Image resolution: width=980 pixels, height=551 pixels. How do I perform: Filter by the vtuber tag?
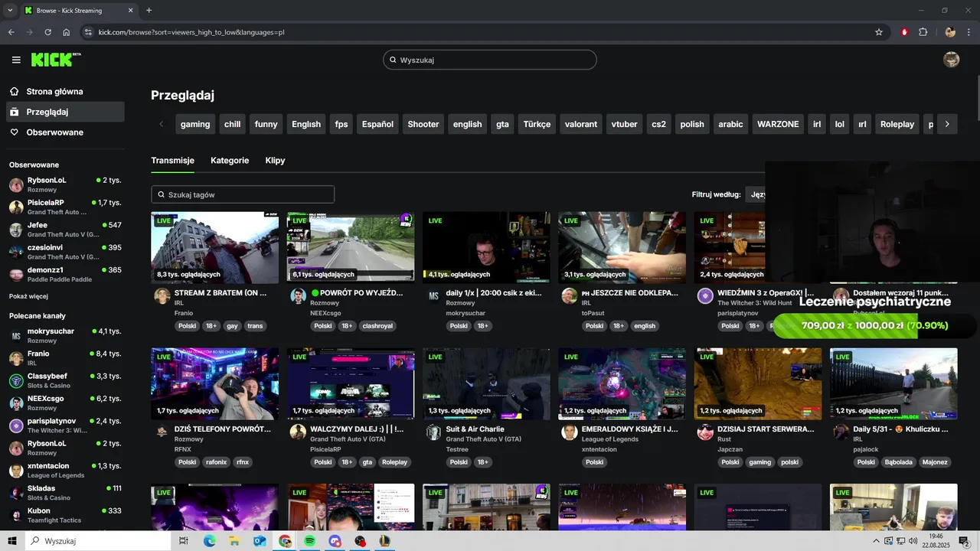[624, 124]
